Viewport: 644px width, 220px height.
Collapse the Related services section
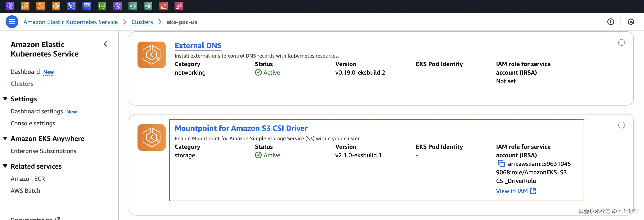5,166
